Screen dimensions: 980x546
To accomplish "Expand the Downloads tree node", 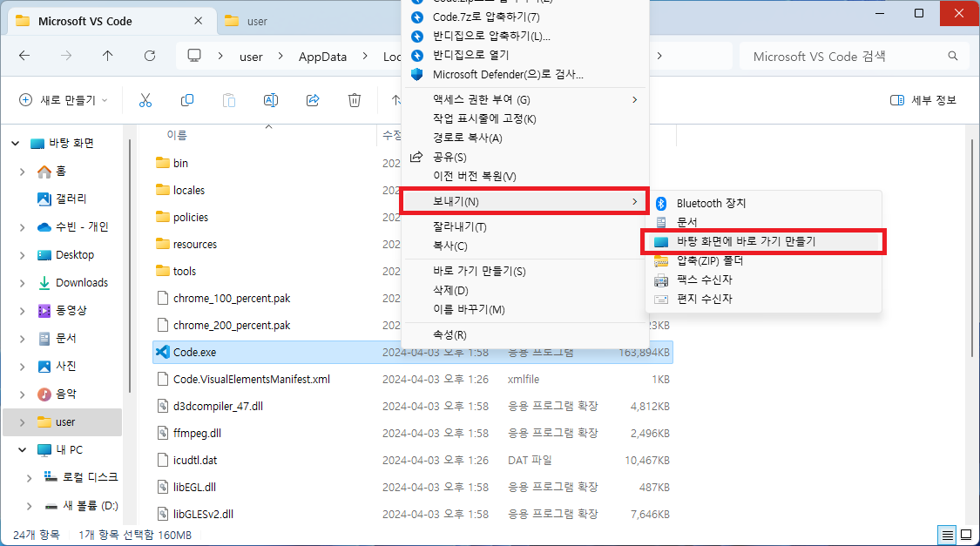I will point(23,283).
